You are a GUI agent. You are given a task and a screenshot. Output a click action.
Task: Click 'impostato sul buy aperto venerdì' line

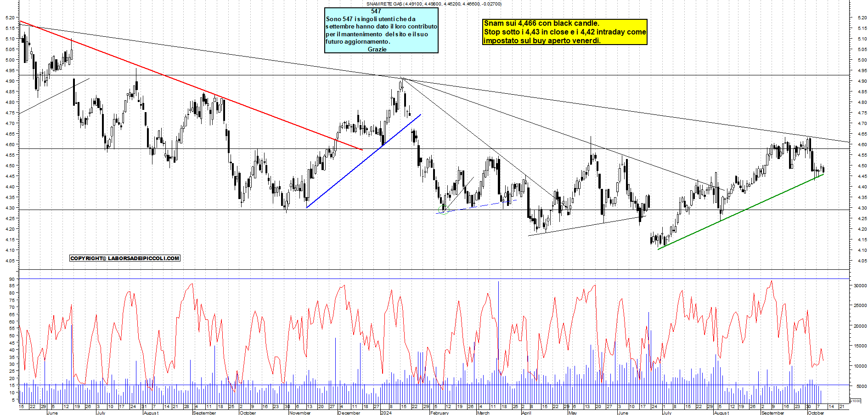point(542,40)
